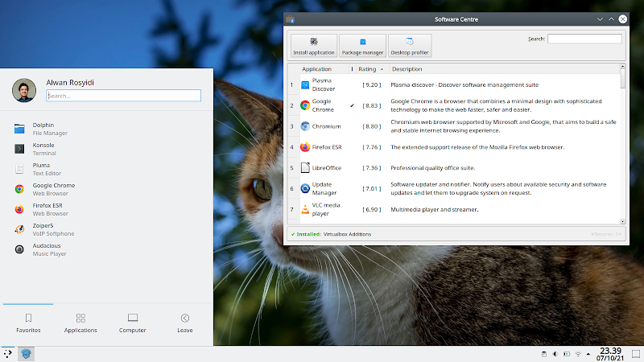Minimize the Software Centre window
The height and width of the screenshot is (362, 644).
600,19
